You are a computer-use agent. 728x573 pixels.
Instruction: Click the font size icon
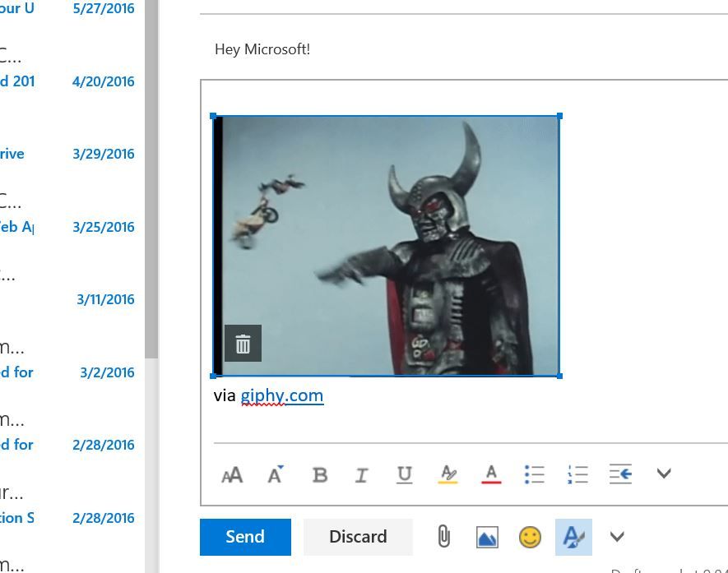tap(232, 474)
